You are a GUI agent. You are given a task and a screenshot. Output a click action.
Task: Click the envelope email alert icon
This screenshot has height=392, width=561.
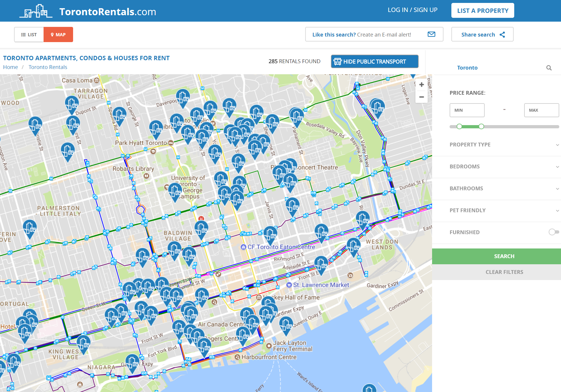click(431, 34)
